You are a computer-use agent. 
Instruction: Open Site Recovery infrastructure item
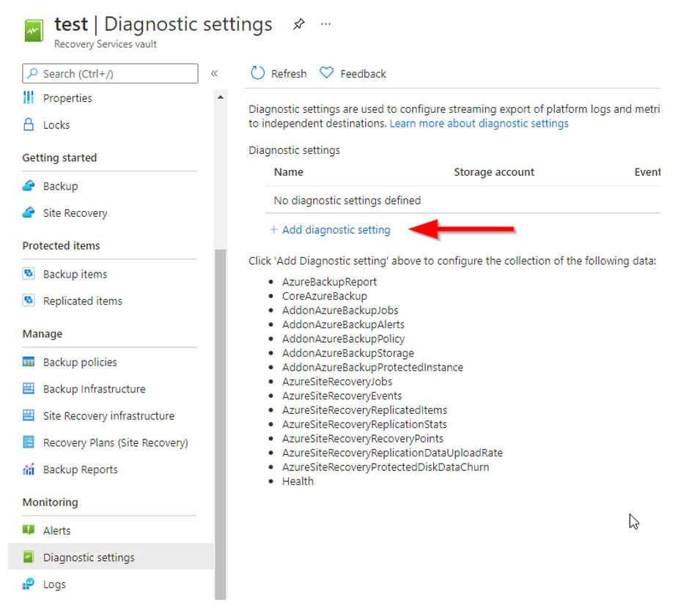tap(109, 416)
